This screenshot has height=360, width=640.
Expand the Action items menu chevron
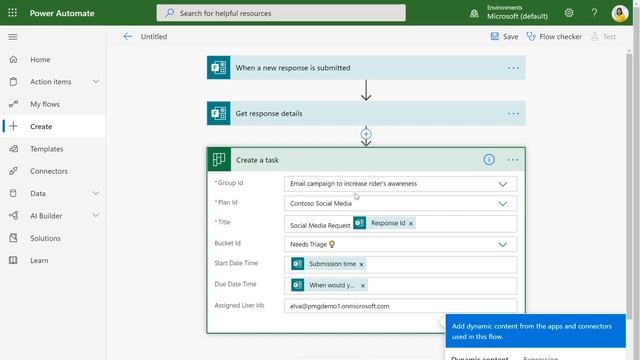coord(96,82)
